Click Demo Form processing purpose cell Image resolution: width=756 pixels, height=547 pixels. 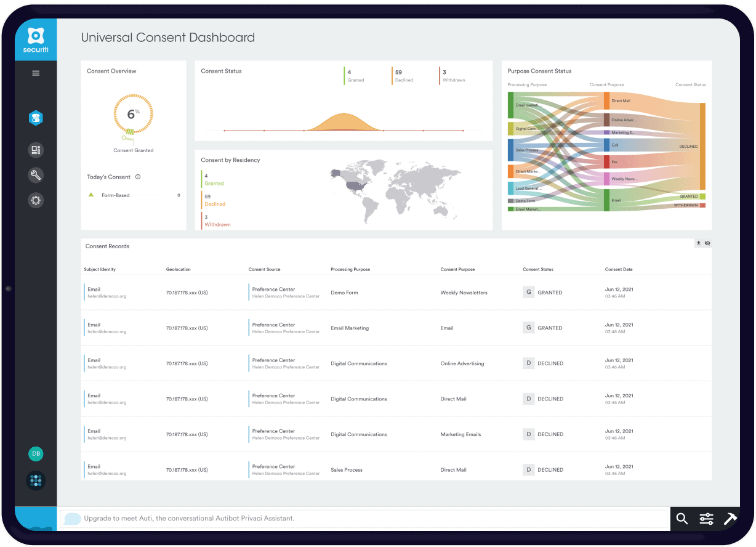click(344, 293)
